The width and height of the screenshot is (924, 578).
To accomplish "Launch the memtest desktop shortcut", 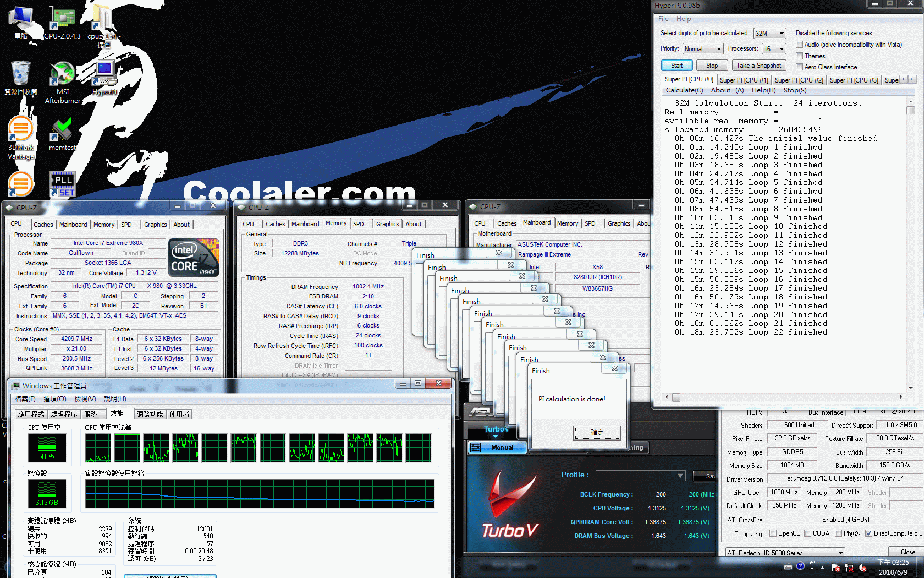I will (x=62, y=134).
